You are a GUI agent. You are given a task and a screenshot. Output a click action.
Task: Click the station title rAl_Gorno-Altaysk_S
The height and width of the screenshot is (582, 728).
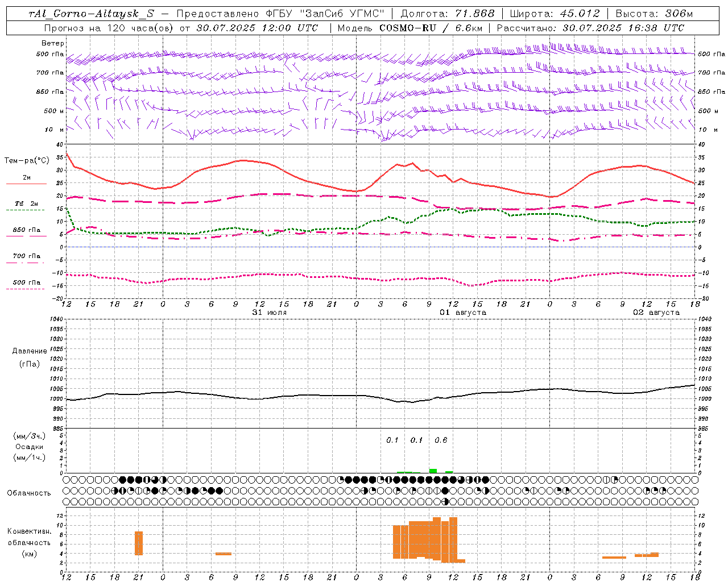pyautogui.click(x=92, y=14)
